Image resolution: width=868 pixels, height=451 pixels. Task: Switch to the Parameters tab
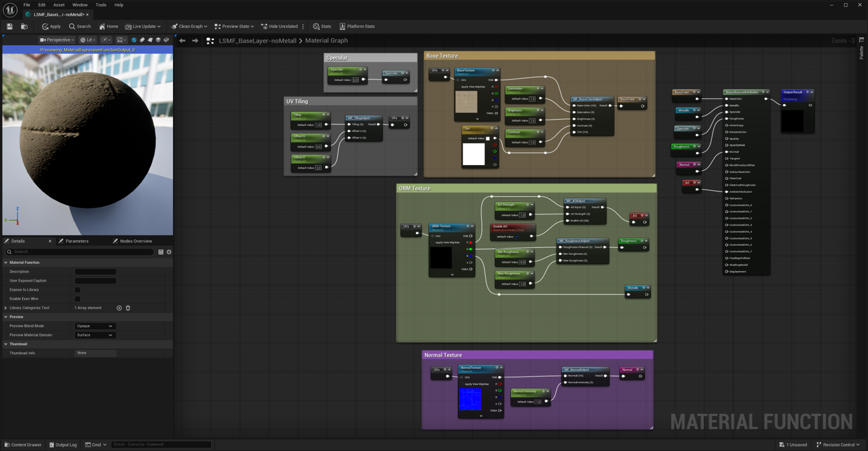click(x=76, y=241)
